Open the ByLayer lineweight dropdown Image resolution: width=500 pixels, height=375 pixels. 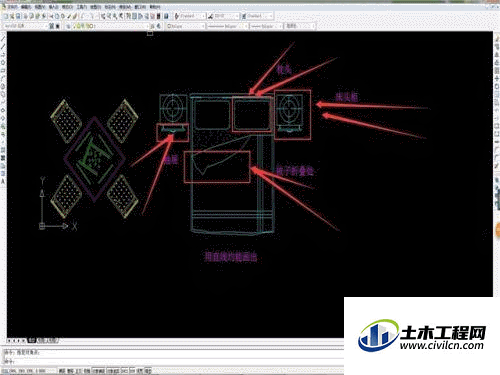pos(267,26)
